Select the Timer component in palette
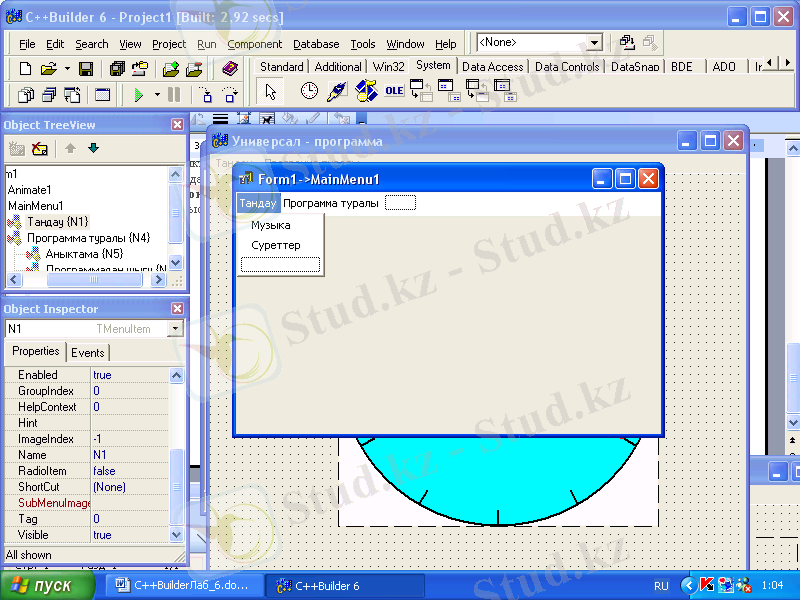 (x=309, y=91)
